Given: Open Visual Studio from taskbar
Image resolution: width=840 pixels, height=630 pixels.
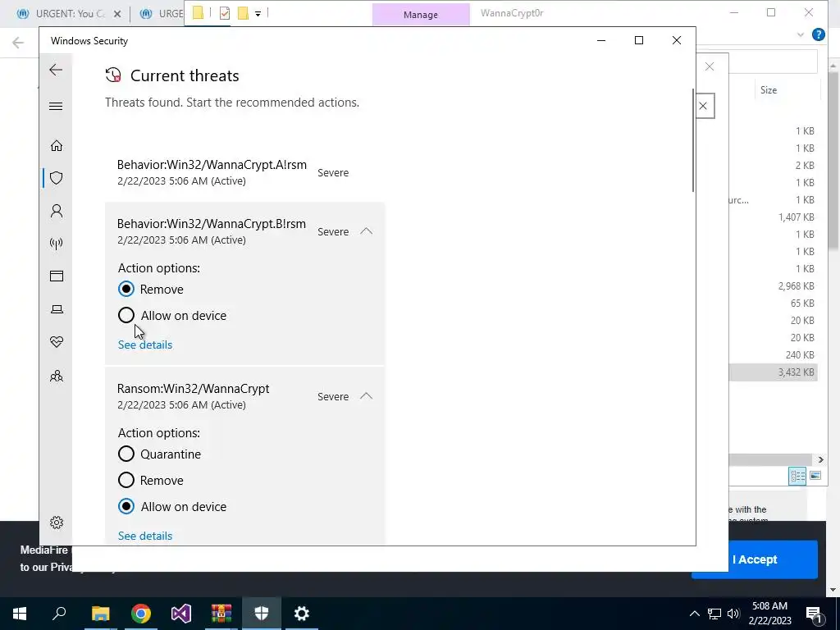Looking at the screenshot, I should [181, 614].
